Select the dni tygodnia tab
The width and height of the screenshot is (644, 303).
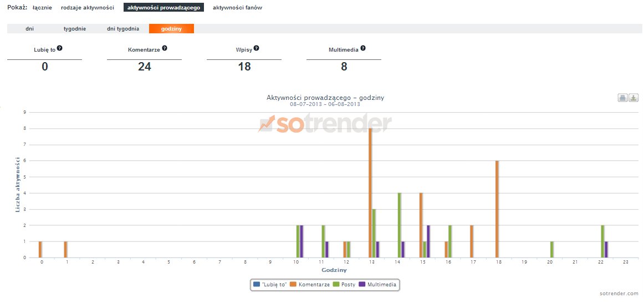[123, 29]
